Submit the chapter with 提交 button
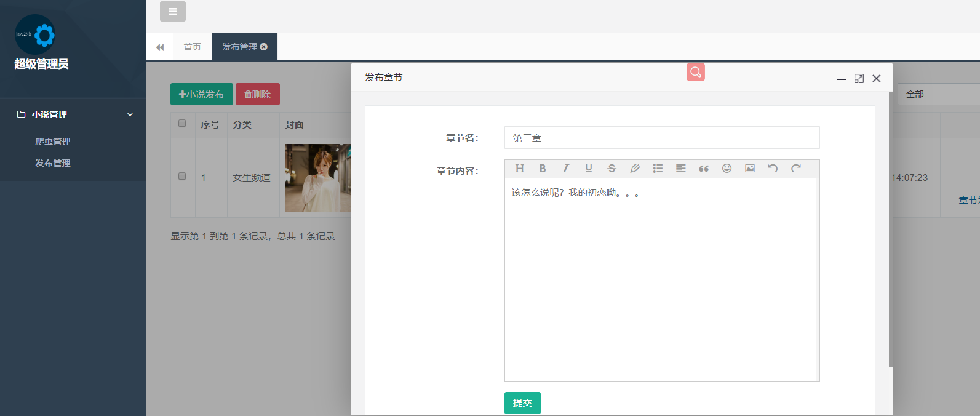 (522, 403)
